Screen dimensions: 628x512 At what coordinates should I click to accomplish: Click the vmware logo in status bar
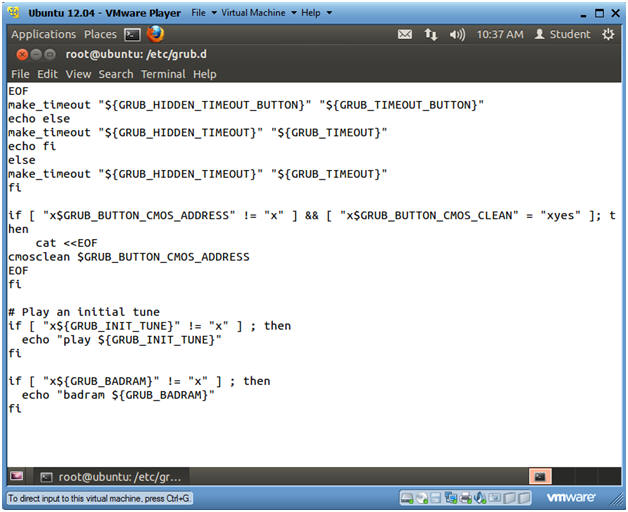click(x=571, y=498)
